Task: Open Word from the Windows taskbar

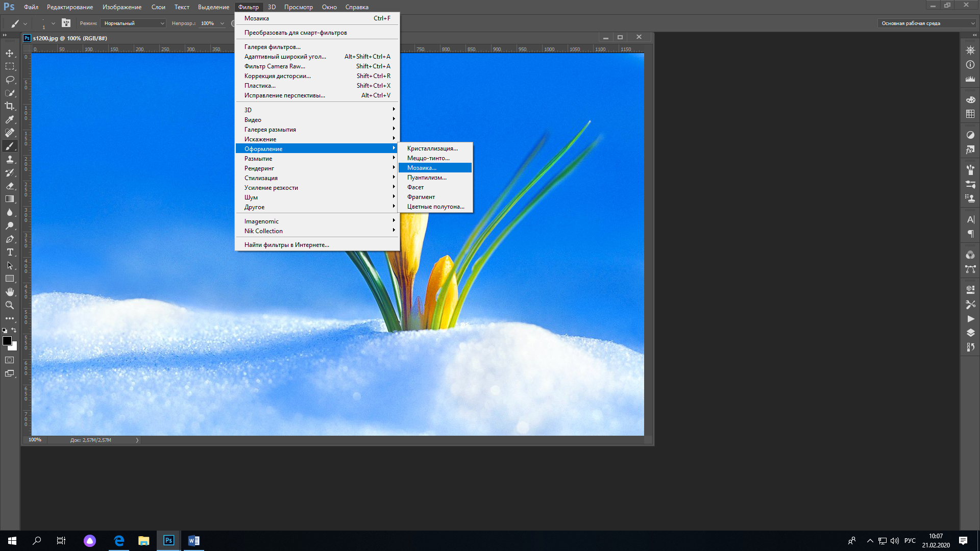Action: point(193,540)
